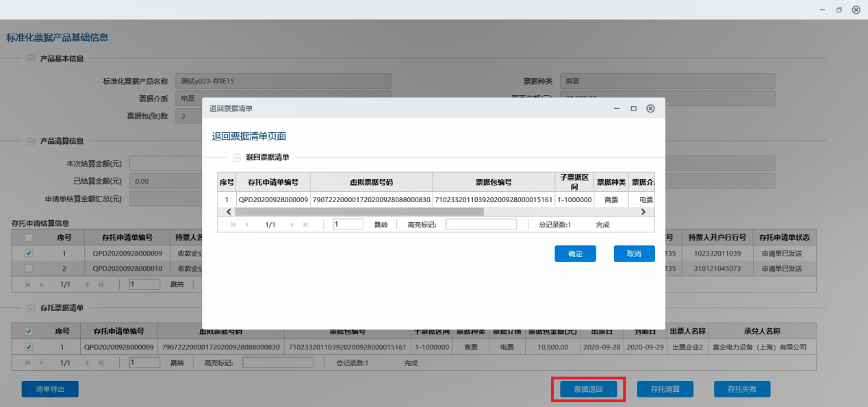The image size is (868, 407).
Task: Click the 确定 button in the dialog
Action: click(x=575, y=254)
